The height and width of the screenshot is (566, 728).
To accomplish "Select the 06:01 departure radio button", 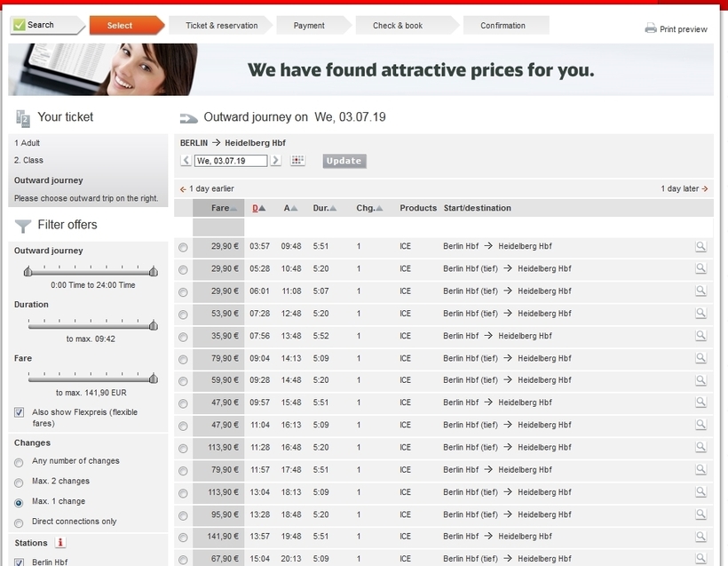I will click(x=184, y=291).
